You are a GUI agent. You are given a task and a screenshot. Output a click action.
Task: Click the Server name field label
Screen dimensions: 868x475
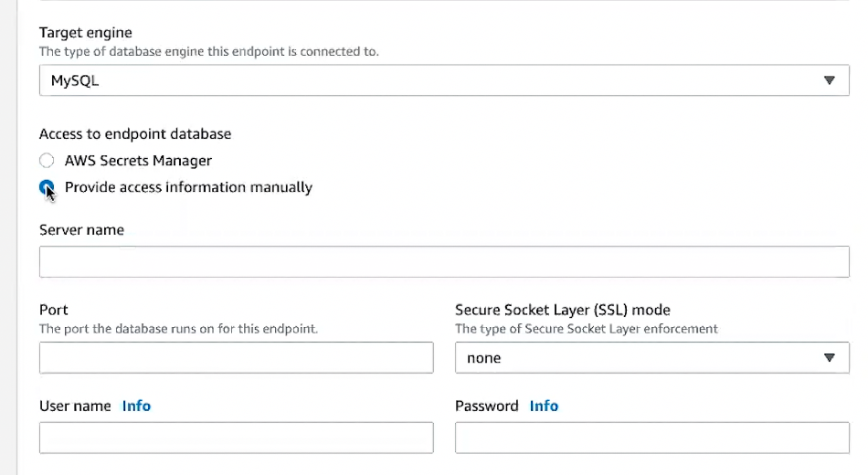pyautogui.click(x=81, y=230)
